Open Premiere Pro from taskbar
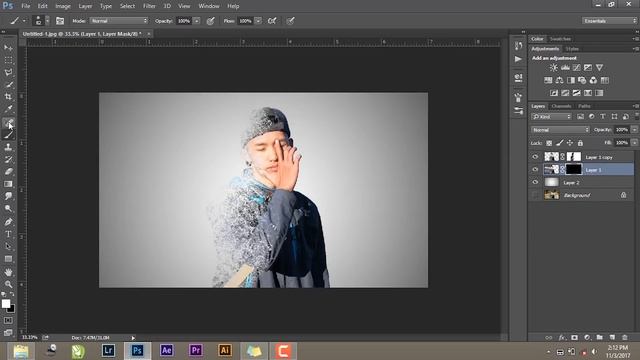The image size is (640, 360). coord(196,351)
